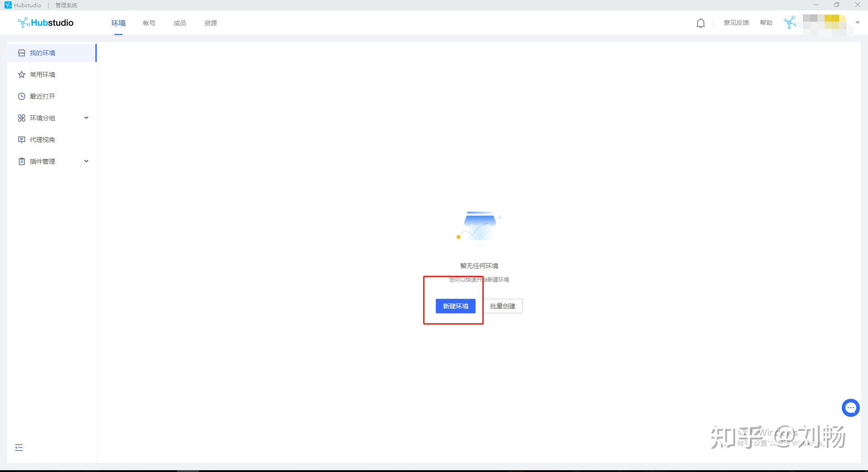Screen dimensions: 868x472
Task: Click the grid icon beside 环境分组
Action: click(22, 118)
